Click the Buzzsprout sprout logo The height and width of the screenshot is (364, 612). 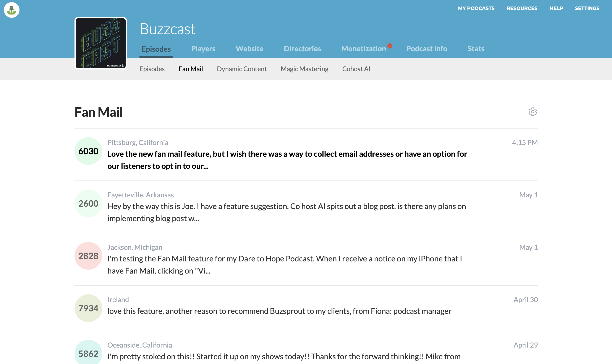point(11,10)
